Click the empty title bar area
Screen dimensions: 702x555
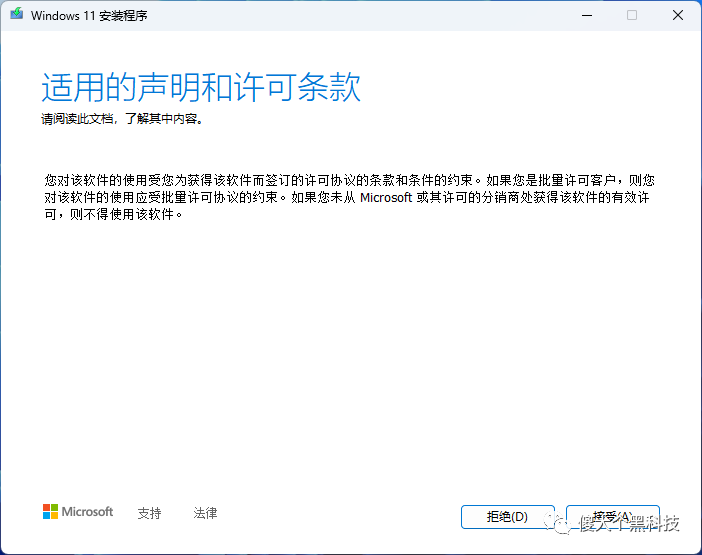tap(350, 15)
